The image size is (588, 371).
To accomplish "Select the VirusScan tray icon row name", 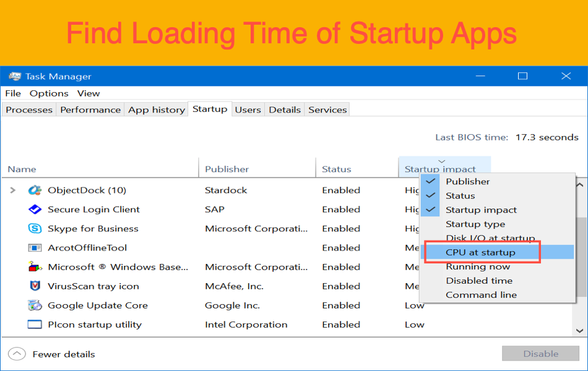I will click(93, 286).
